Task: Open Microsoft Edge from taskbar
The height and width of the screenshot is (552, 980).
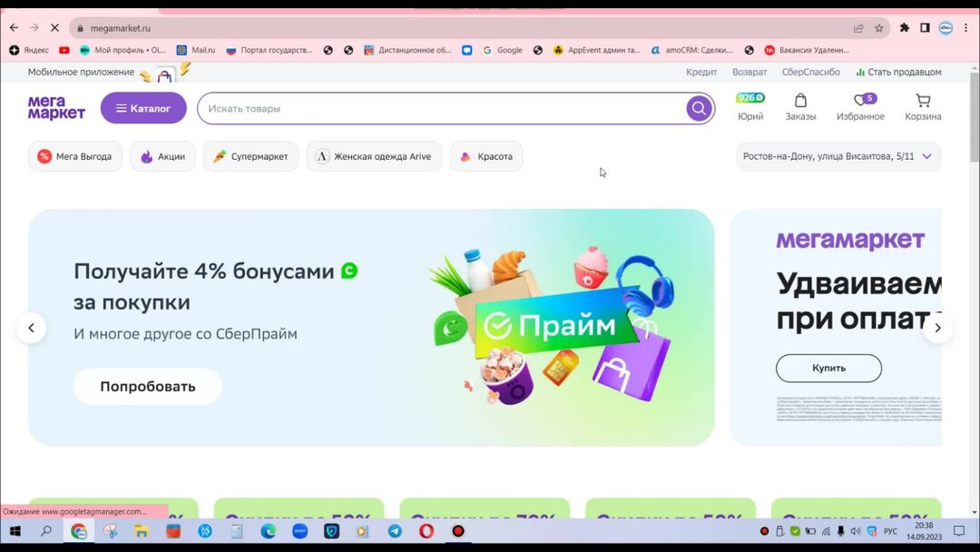Action: (268, 531)
